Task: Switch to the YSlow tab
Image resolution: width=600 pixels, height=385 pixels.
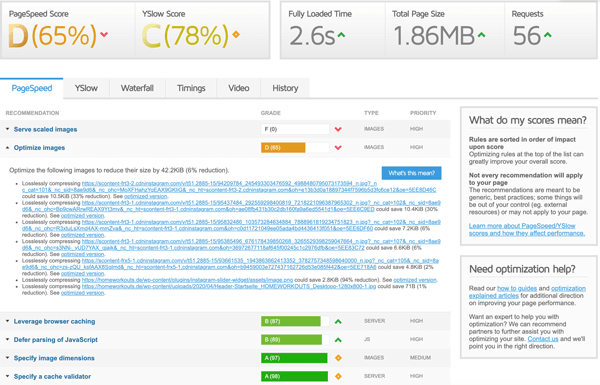Action: [86, 88]
